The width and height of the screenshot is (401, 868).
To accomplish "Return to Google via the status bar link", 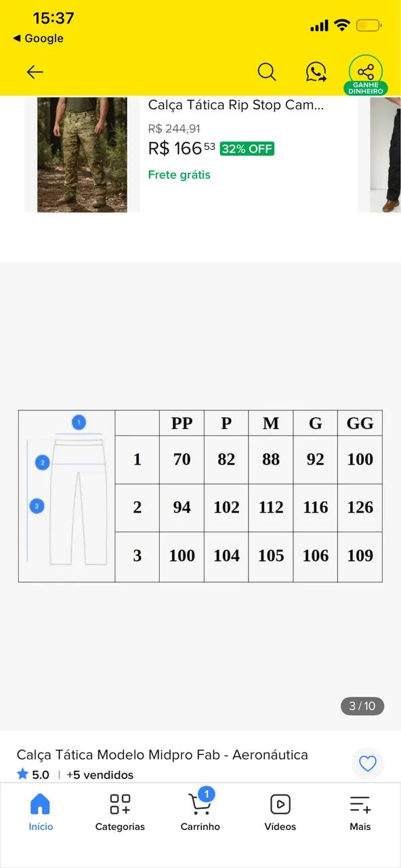I will 38,39.
